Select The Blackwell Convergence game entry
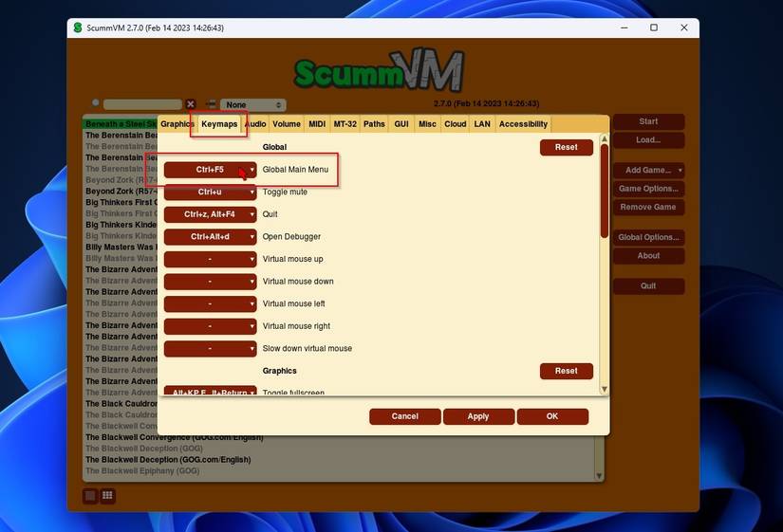The image size is (783, 532). (175, 438)
